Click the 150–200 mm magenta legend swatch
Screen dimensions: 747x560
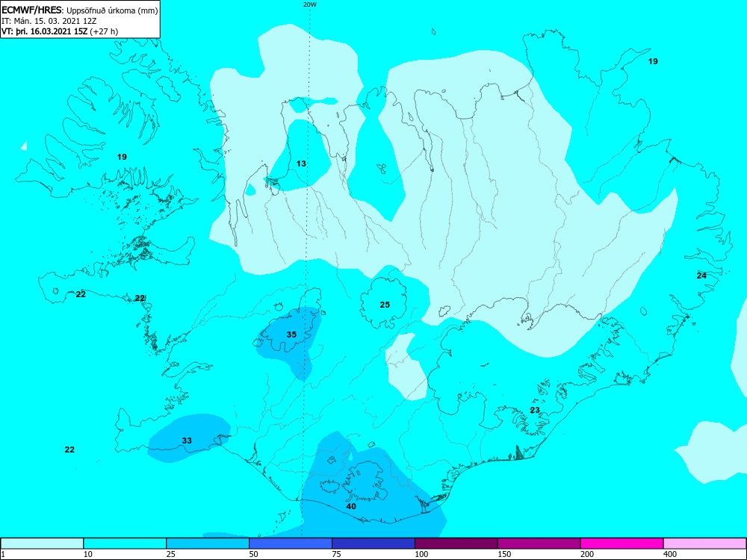click(x=539, y=544)
